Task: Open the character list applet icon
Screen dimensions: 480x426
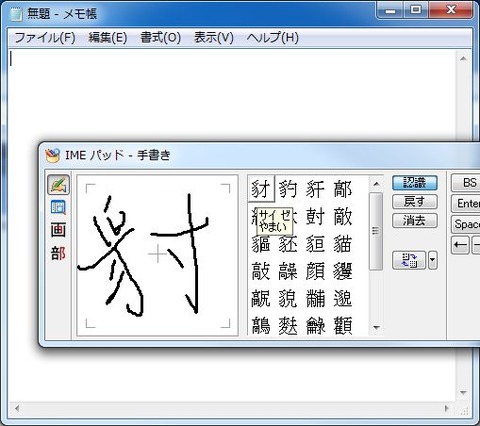Action: point(58,207)
